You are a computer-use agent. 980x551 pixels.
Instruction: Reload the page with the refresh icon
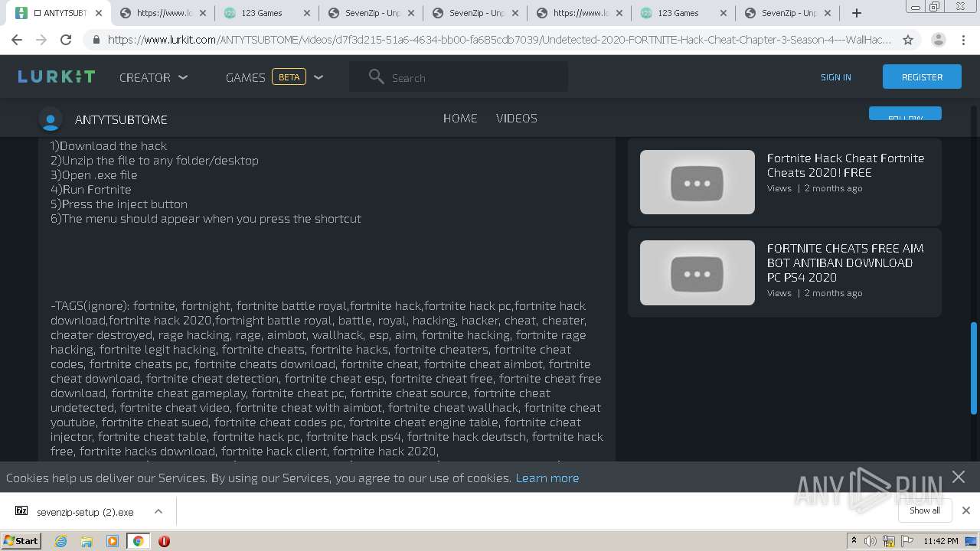(66, 40)
